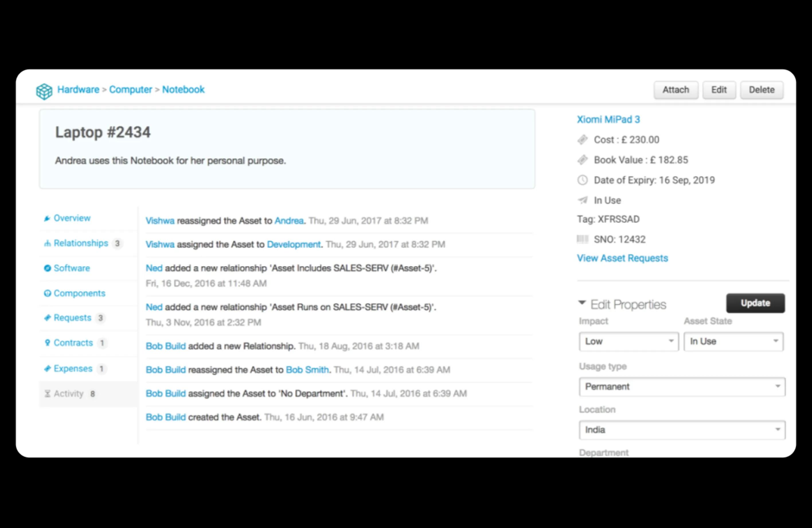Click the Delete button
Viewport: 812px width, 528px height.
click(762, 90)
